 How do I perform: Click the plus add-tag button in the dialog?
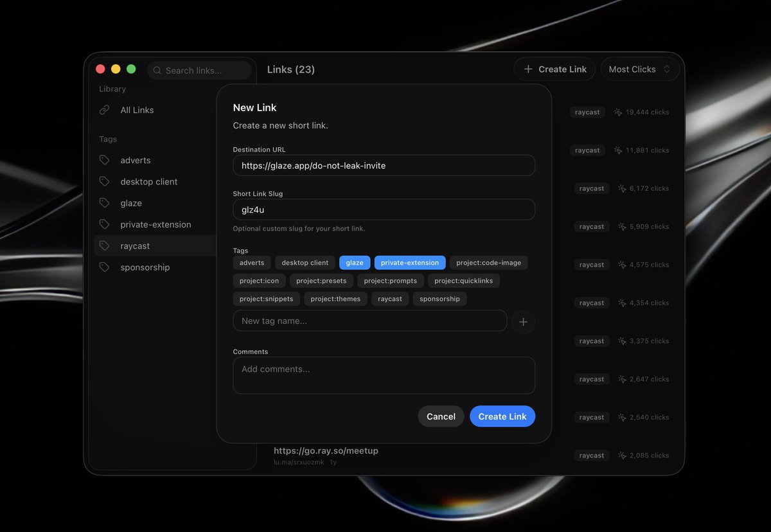(523, 321)
